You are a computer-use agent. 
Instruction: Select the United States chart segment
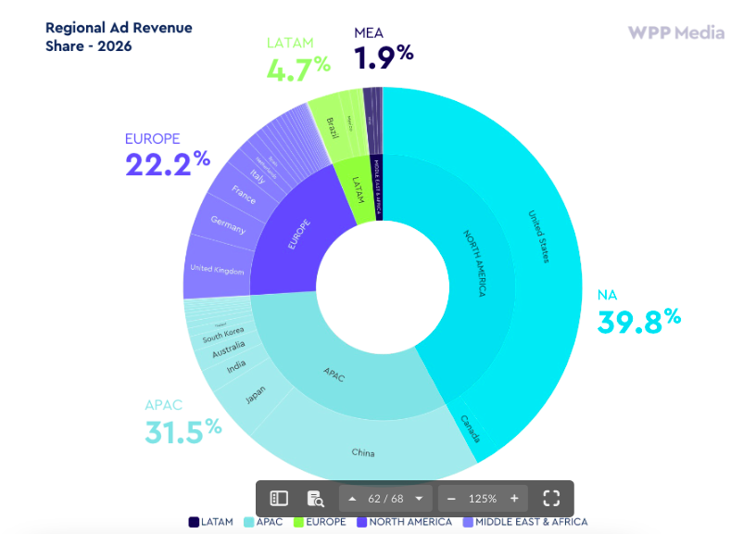539,236
